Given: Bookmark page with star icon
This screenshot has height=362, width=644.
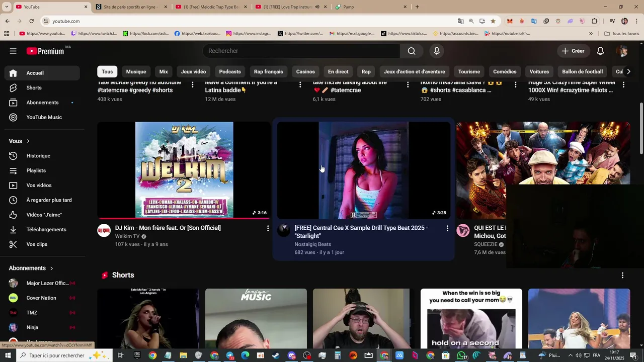Looking at the screenshot, I should click(493, 21).
